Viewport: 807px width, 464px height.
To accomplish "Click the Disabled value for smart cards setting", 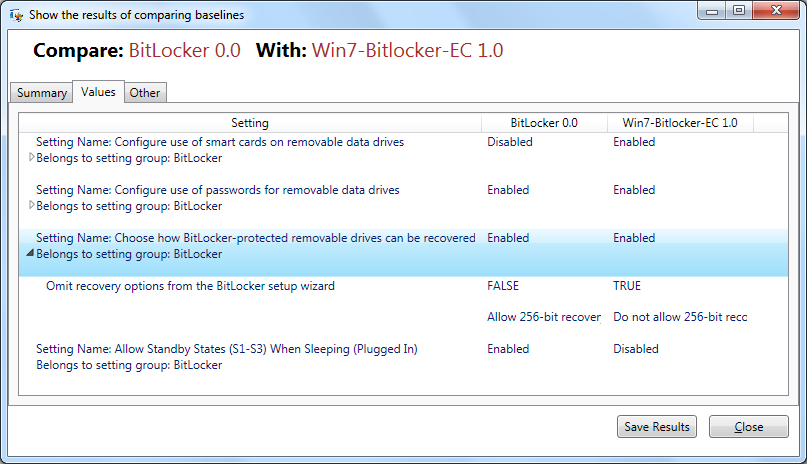I will click(510, 142).
